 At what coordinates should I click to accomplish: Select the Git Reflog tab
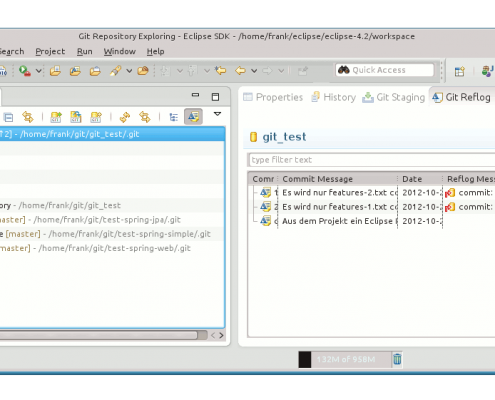coord(461,97)
